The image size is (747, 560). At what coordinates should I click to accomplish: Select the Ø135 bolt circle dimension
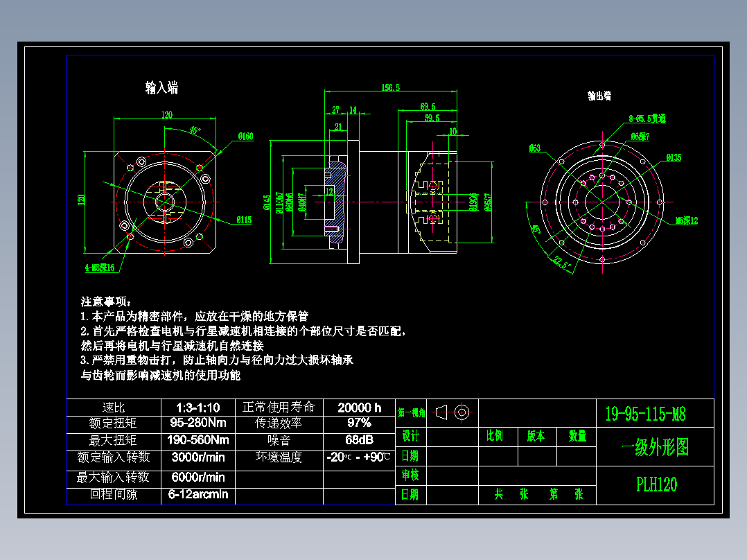676,156
